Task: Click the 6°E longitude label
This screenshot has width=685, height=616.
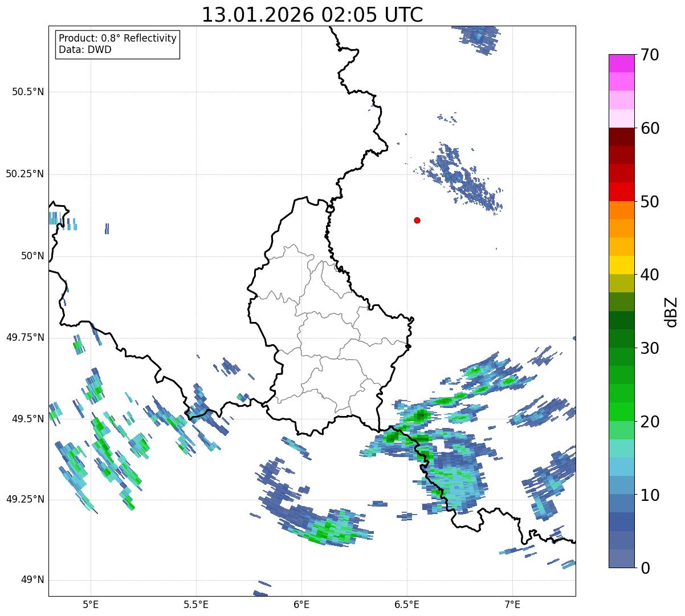Action: click(301, 604)
